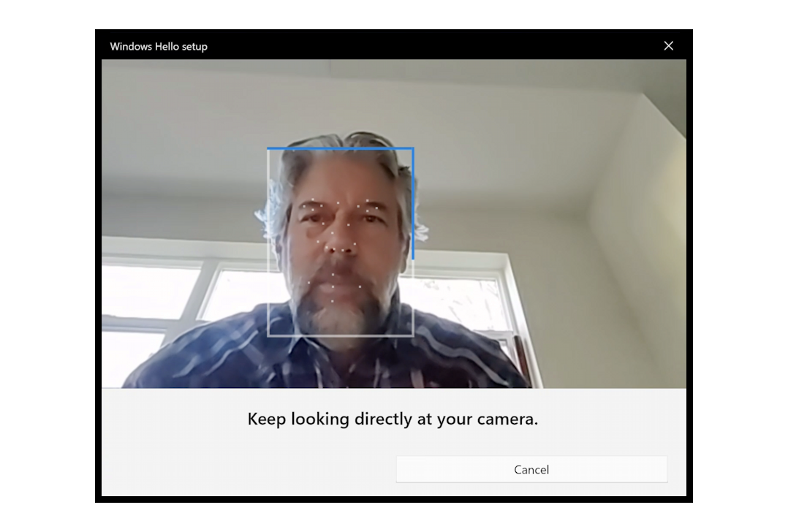The width and height of the screenshot is (788, 532).
Task: Click the top edge of the tracking box
Action: click(340, 149)
